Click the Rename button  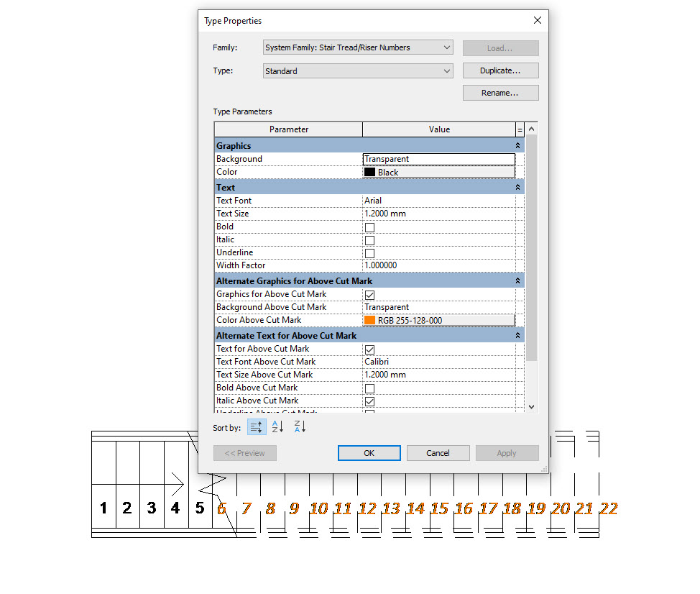click(500, 92)
